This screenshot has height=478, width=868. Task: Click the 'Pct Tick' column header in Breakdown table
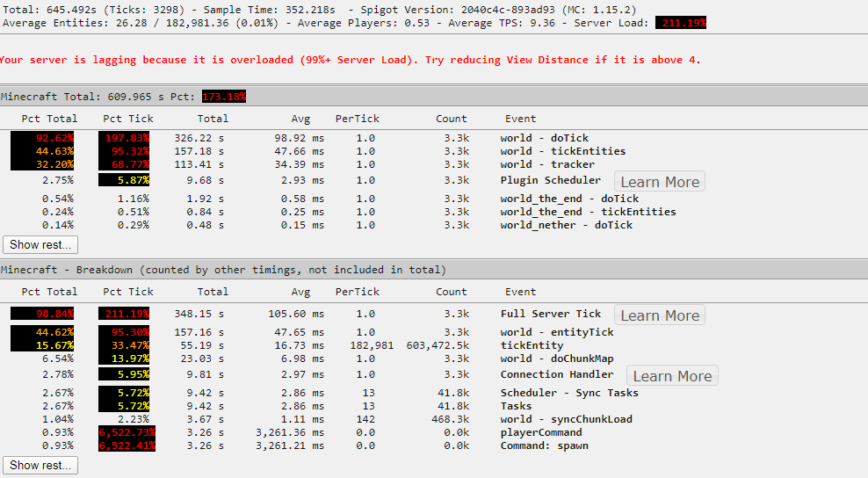(128, 292)
